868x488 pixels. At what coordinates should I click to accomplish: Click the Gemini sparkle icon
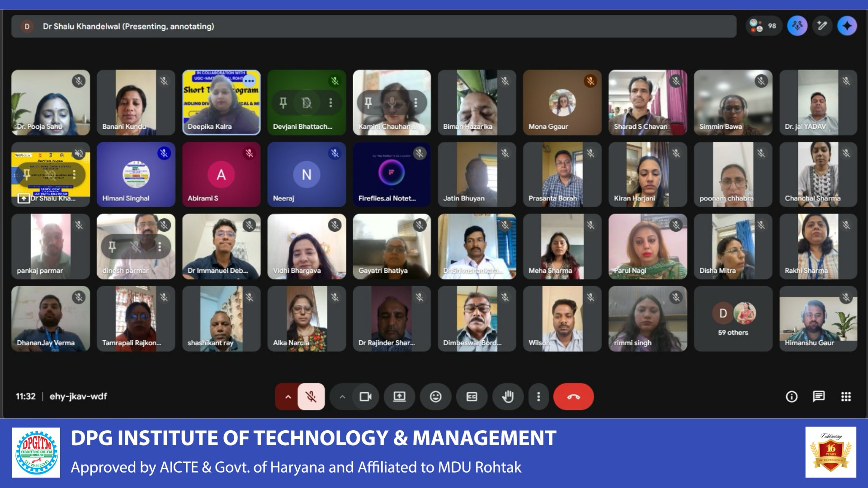point(847,26)
